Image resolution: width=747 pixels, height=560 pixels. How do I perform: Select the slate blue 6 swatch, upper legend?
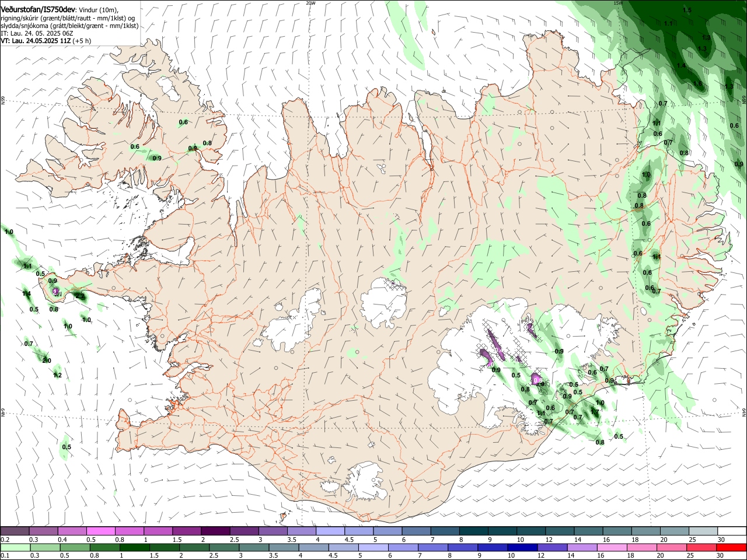coord(416,531)
